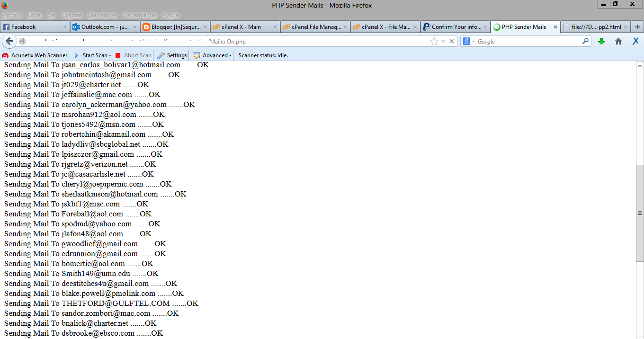Open the Ayuda menu
644x339 pixels.
tap(170, 15)
